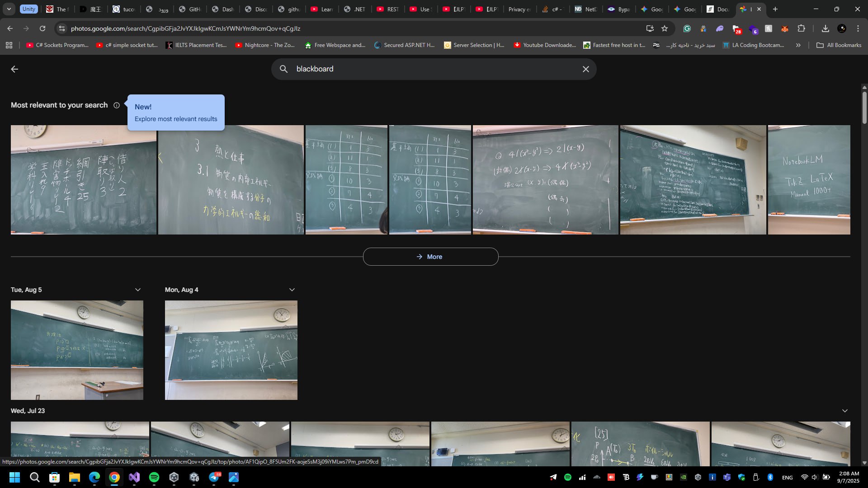This screenshot has height=488, width=868.
Task: Open the NotebookLM LaTeX blackboard photo
Action: (x=809, y=180)
